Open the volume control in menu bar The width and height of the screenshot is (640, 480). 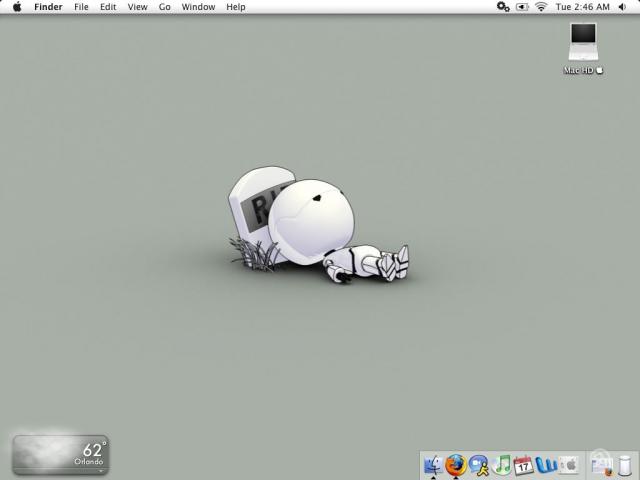pos(622,7)
